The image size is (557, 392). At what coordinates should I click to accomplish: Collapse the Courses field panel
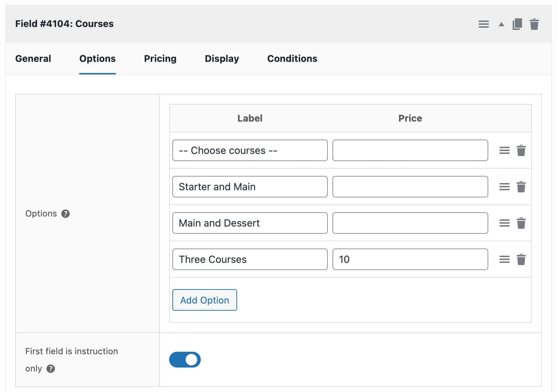(x=501, y=24)
